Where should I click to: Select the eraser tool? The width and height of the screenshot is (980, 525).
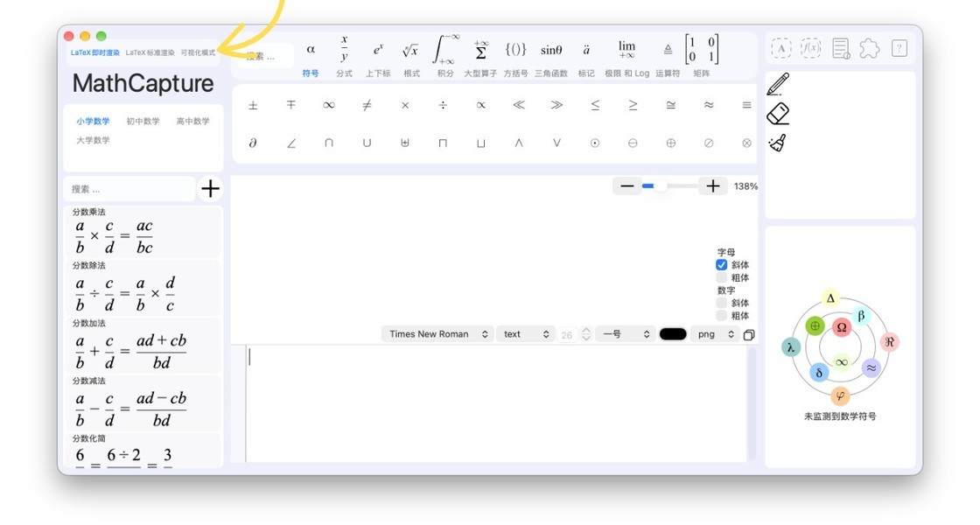(778, 114)
